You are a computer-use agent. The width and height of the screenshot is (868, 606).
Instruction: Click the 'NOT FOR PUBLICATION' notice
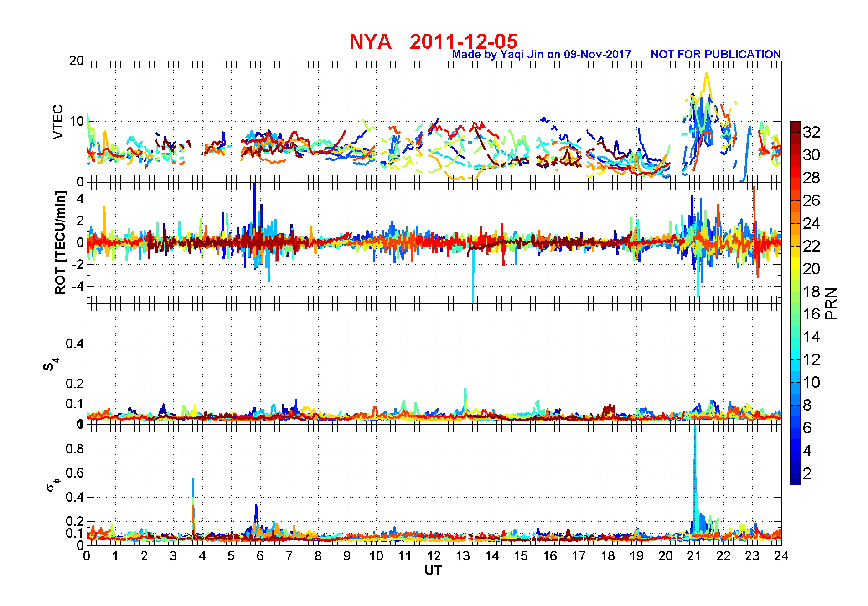(x=716, y=55)
